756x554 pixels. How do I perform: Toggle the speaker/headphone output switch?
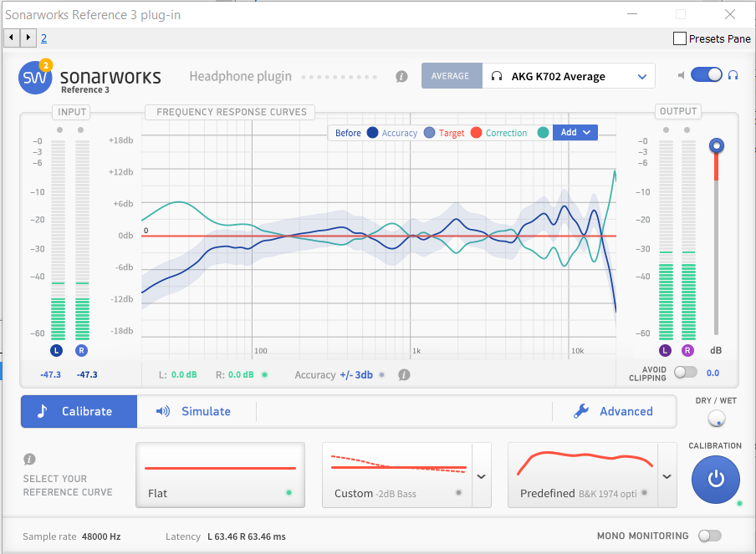point(707,74)
